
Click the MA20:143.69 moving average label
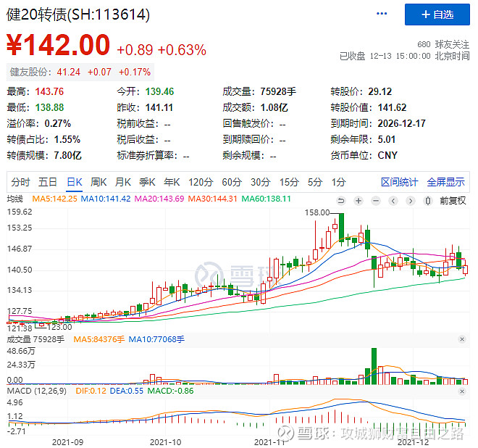pos(159,199)
